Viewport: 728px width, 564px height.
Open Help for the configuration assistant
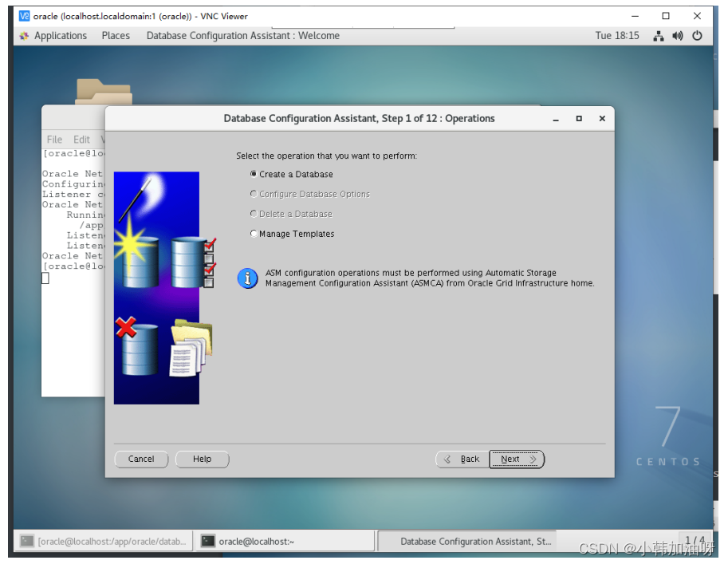[x=202, y=459]
